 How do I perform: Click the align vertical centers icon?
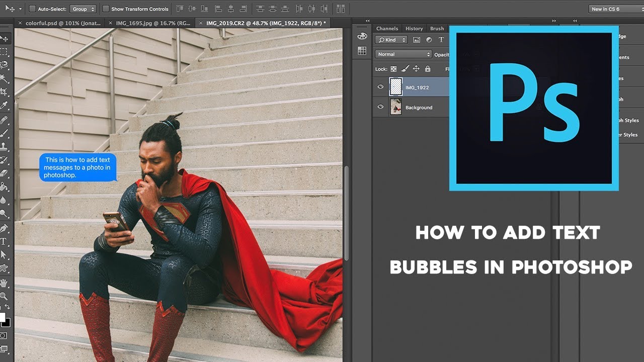pos(192,9)
